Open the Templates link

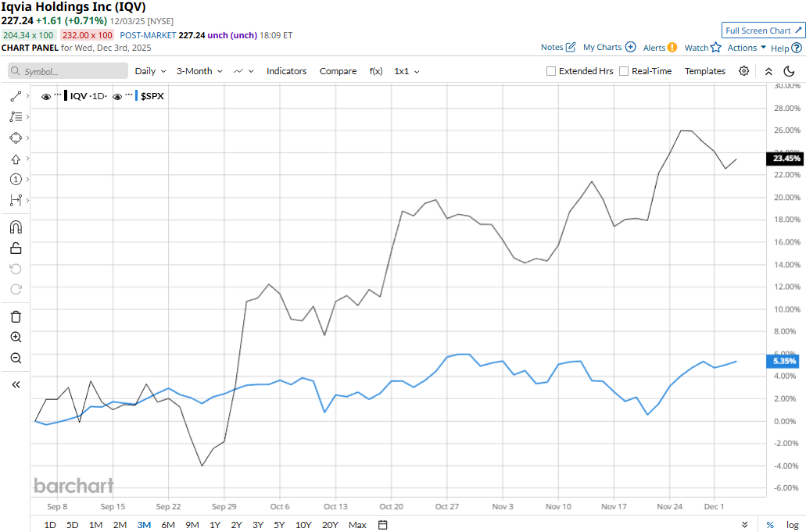(x=704, y=71)
